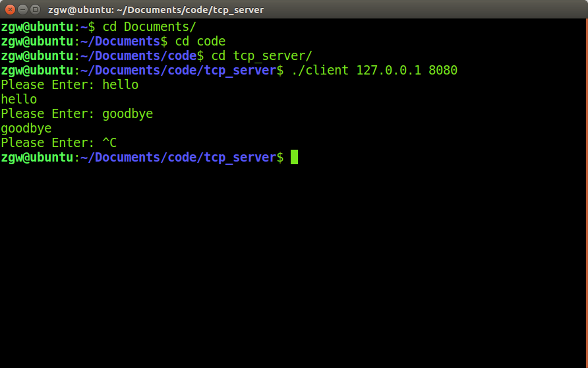Minimize the terminal window
Viewport: 588px width, 368px height.
coord(23,9)
